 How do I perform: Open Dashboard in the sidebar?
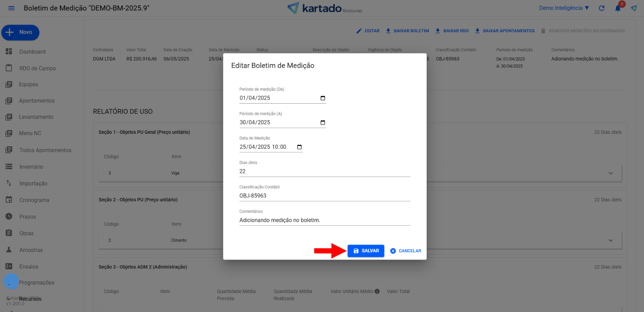tap(32, 52)
